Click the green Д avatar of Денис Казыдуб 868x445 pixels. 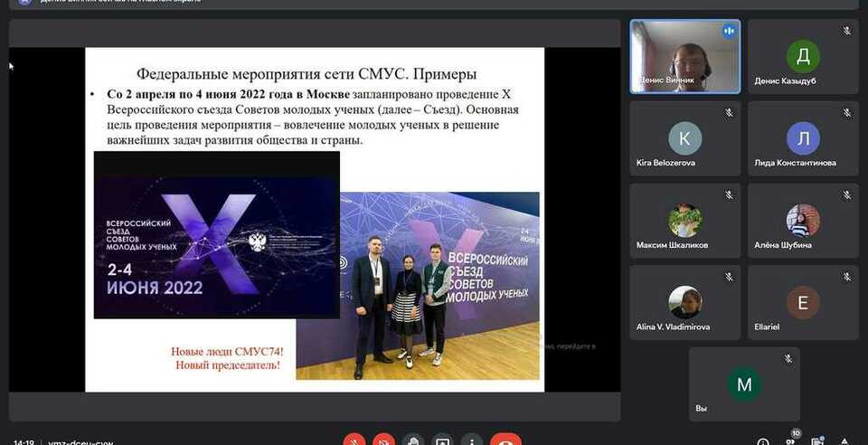(803, 56)
